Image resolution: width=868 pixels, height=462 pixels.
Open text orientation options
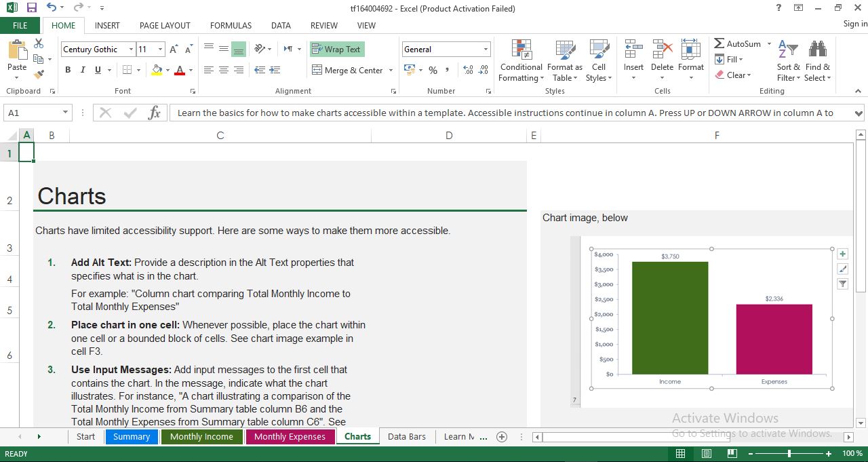pyautogui.click(x=262, y=50)
